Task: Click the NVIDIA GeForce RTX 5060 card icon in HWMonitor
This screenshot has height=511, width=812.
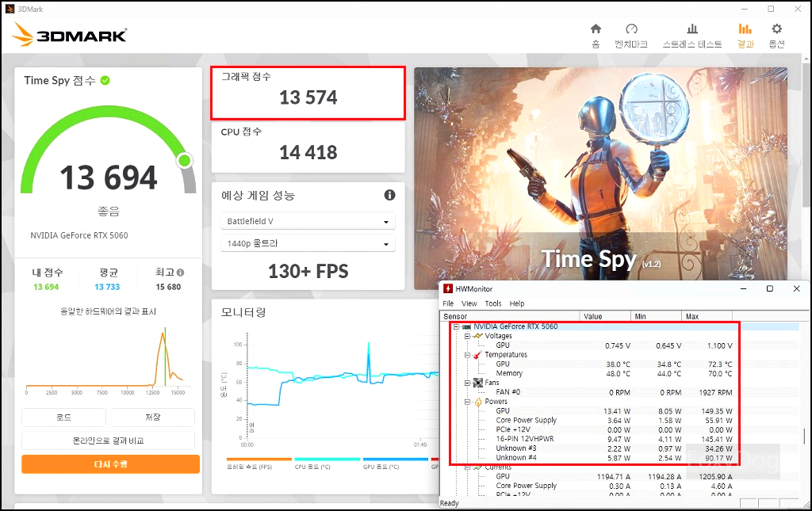Action: coord(466,327)
